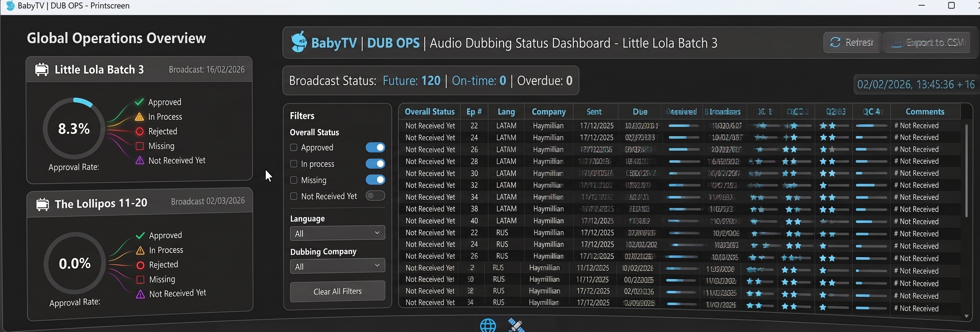Check the Missing filter checkbox
The image size is (980, 332).
coord(294,180)
